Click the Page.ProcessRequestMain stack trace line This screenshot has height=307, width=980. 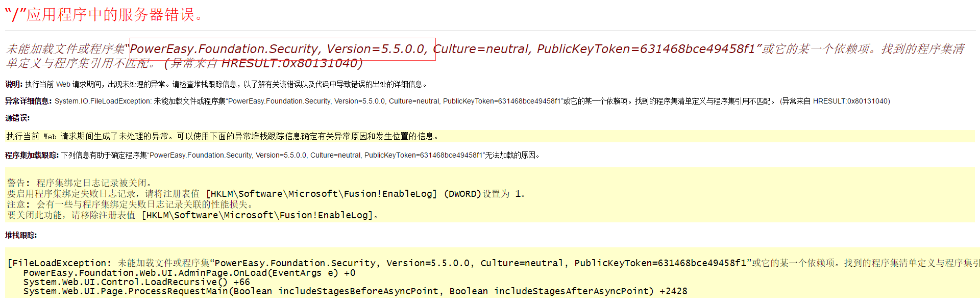[355, 291]
